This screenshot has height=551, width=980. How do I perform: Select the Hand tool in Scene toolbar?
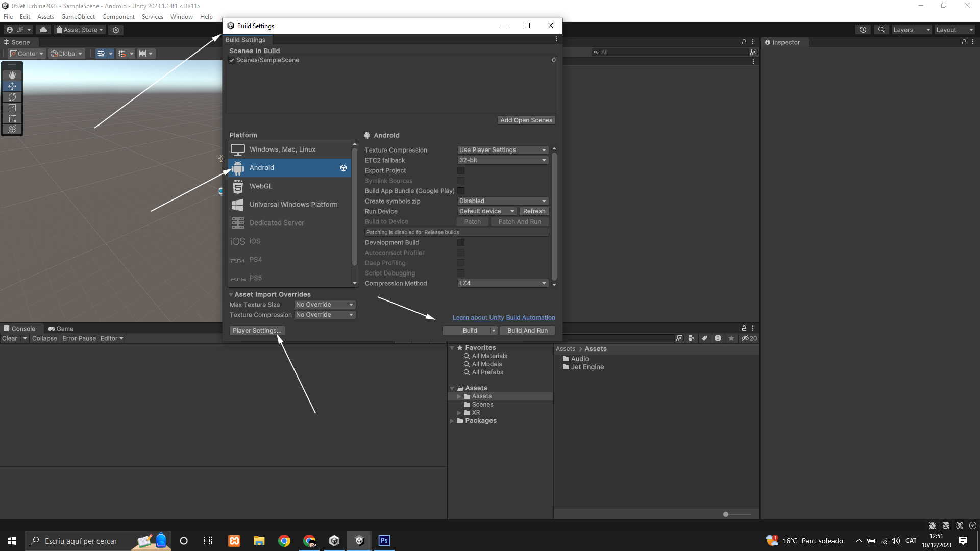click(12, 76)
